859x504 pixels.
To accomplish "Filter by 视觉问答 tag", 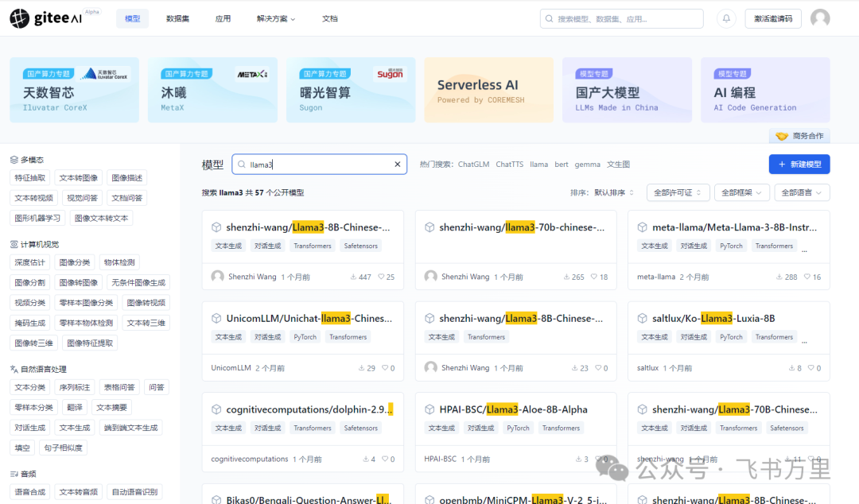I will 82,198.
